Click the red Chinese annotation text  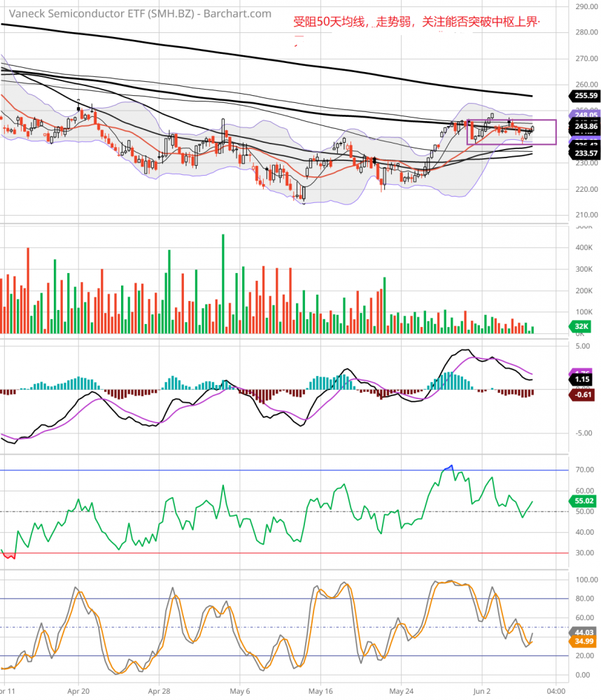pos(417,23)
